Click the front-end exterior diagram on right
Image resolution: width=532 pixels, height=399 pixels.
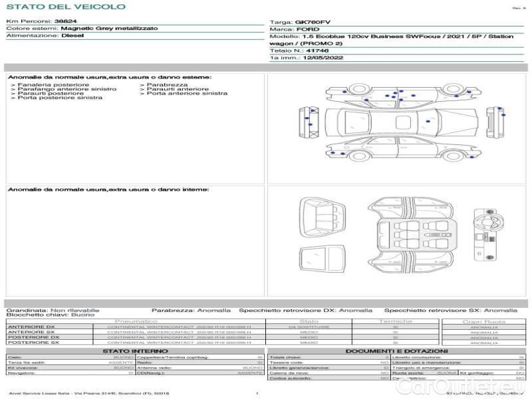click(495, 122)
